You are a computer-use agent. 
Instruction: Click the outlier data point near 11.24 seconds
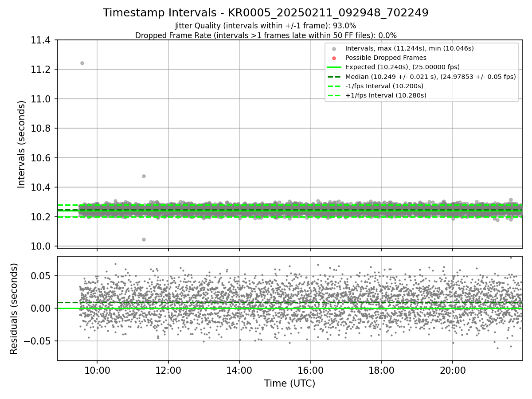point(82,63)
